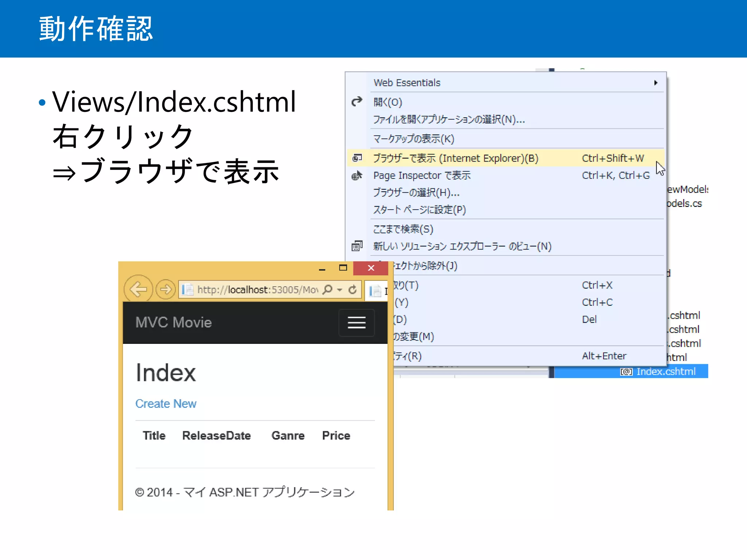Click the Index.cshtml file icon
This screenshot has height=560, width=747.
[x=626, y=372]
